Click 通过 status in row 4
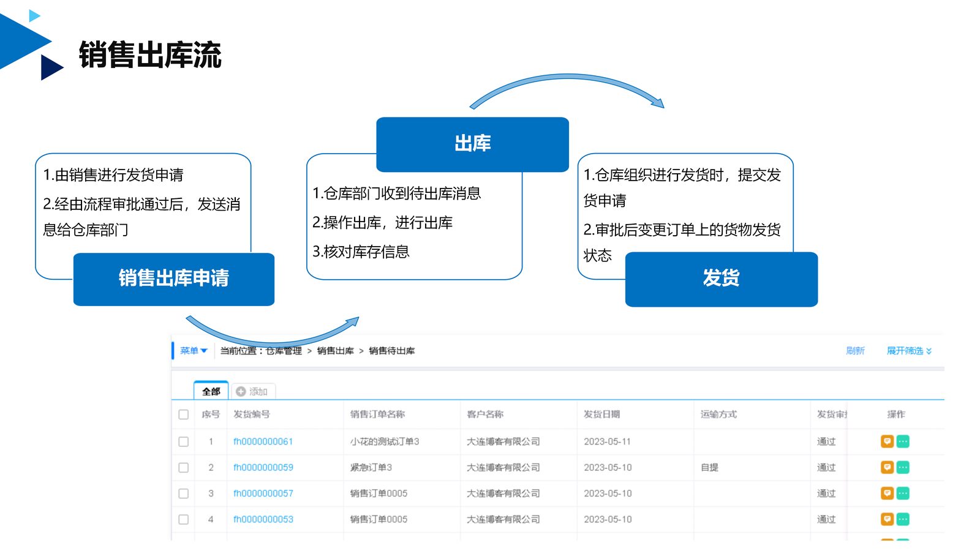 pyautogui.click(x=826, y=519)
